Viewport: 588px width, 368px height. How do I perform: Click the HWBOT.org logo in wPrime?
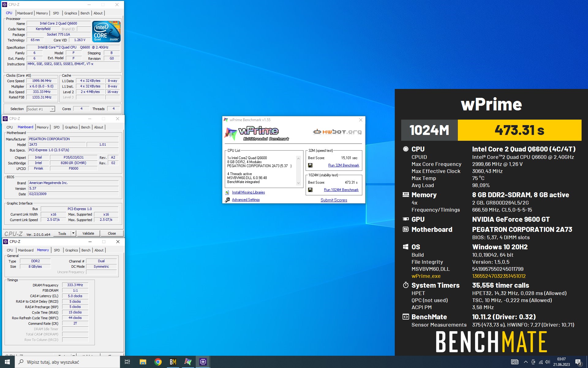coord(337,132)
